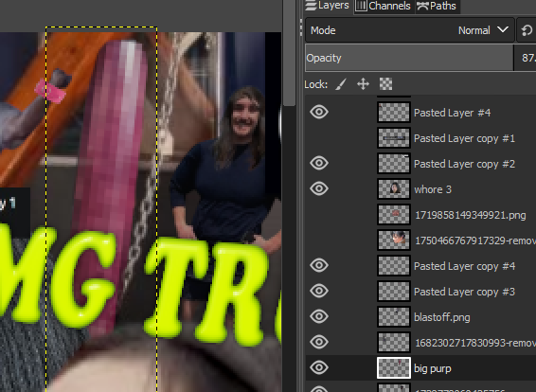Open the layer Mode dropdown
Screen dimensions: 536x392
[409, 30]
